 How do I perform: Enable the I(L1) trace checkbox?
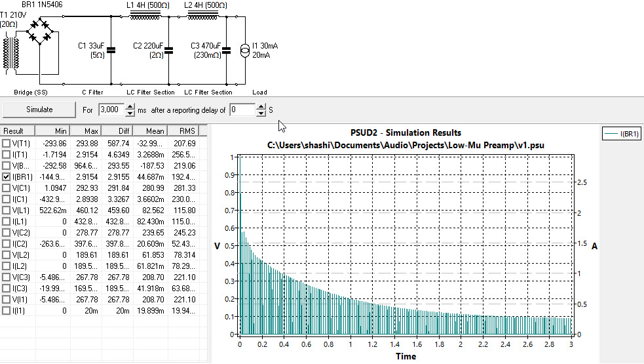point(6,221)
